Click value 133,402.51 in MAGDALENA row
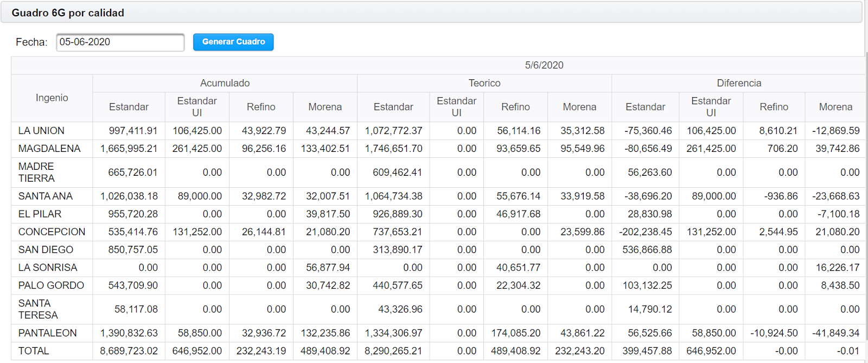This screenshot has height=363, width=868. [325, 149]
